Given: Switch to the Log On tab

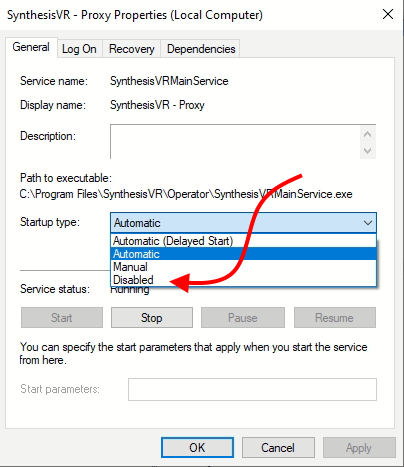Looking at the screenshot, I should [79, 49].
